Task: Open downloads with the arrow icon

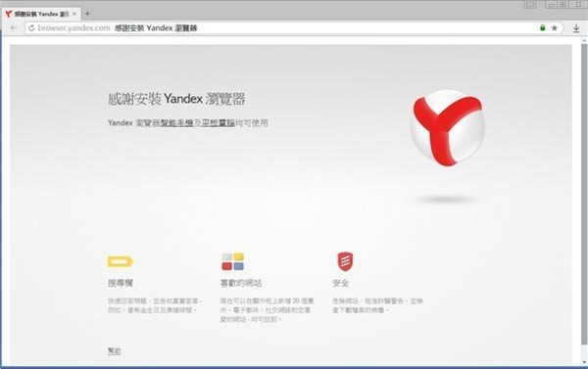Action: (576, 28)
